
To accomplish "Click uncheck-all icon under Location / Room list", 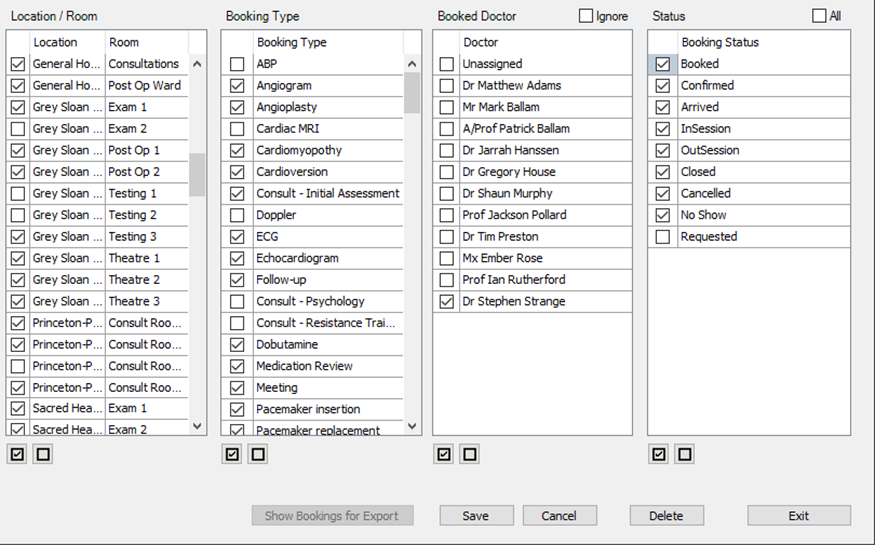I will click(43, 454).
